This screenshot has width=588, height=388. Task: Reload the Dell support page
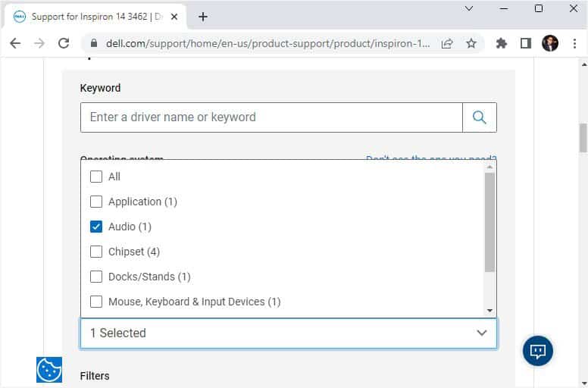64,43
